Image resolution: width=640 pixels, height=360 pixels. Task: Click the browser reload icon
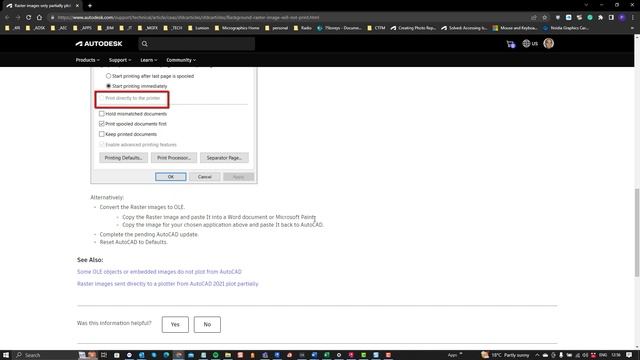tap(29, 18)
